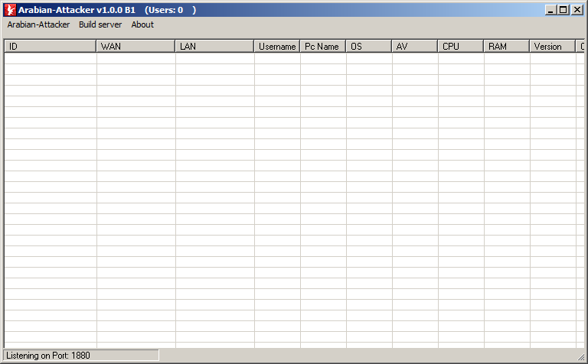Click the Arabian-Attacker app icon in title bar
Viewport: 588px width, 364px height.
pos(10,10)
